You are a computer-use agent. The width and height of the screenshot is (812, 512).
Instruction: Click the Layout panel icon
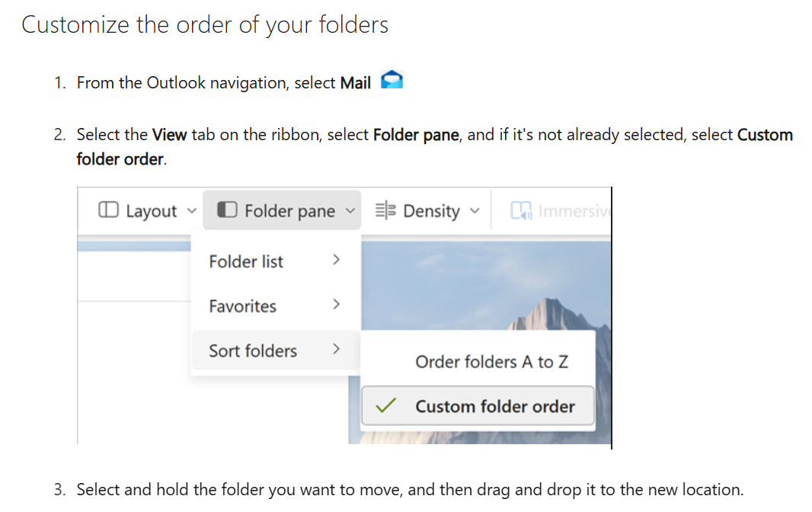108,210
